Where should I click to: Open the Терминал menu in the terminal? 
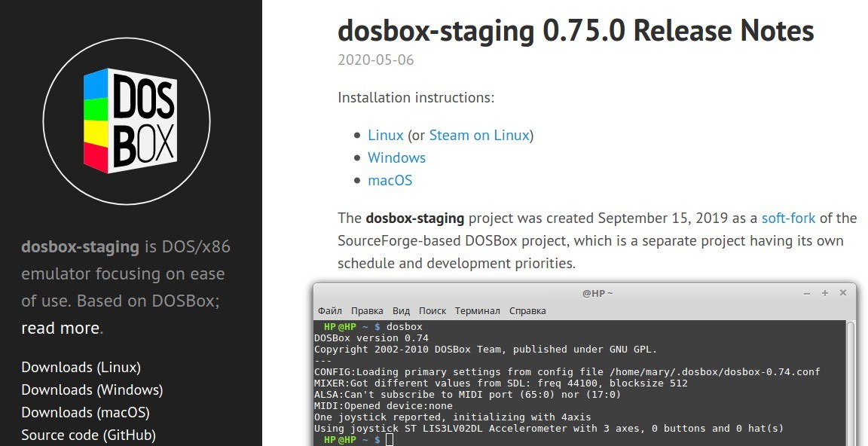[477, 311]
